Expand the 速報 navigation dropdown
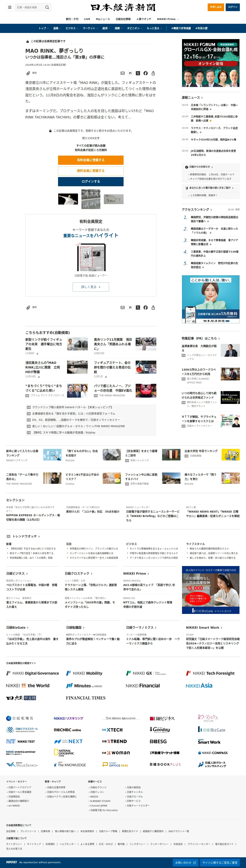Viewport: 246px width, 868px height. pos(57,28)
